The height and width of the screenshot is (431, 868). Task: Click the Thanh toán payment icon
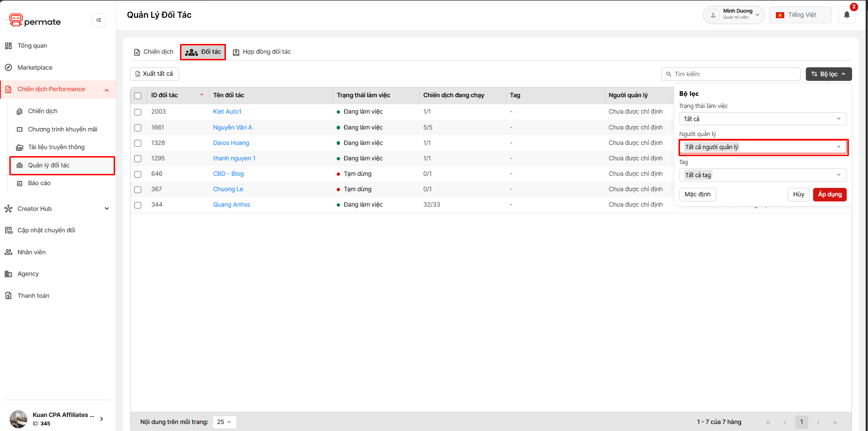[x=8, y=295]
